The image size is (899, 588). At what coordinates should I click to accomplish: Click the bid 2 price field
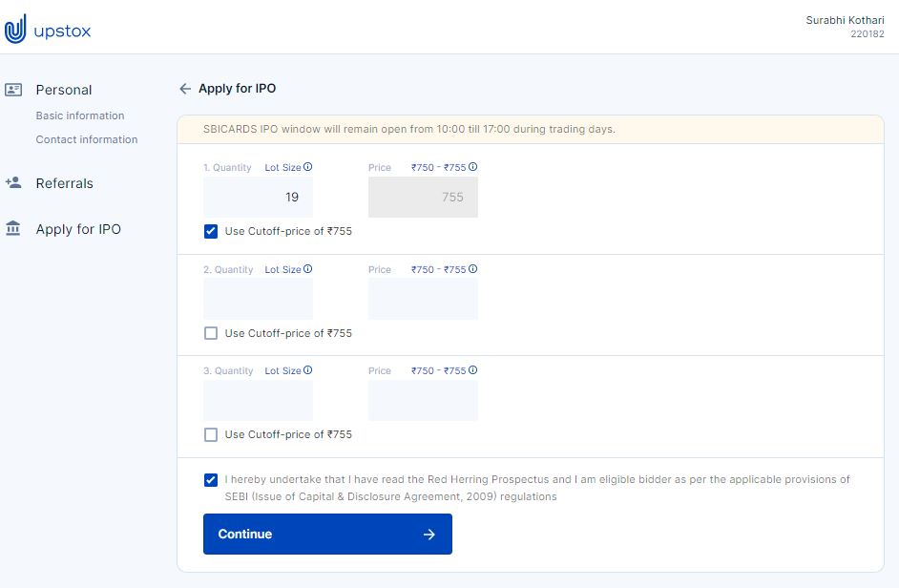click(x=423, y=299)
